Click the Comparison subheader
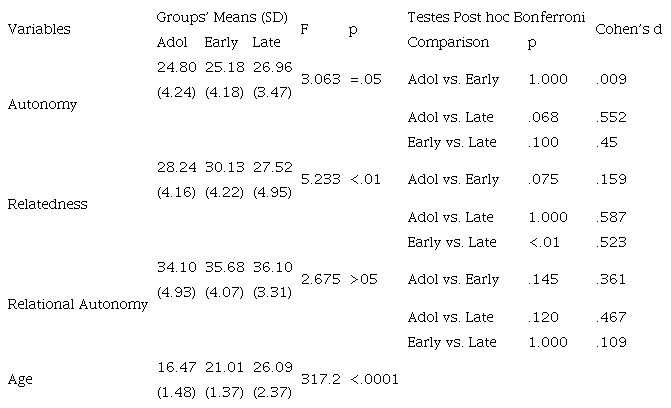This screenshot has height=408, width=671. [x=448, y=43]
